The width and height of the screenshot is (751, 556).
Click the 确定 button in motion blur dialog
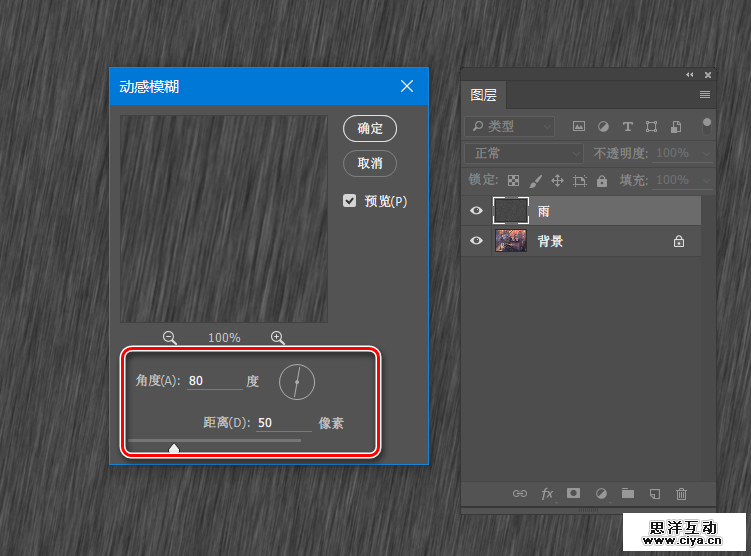tap(370, 128)
